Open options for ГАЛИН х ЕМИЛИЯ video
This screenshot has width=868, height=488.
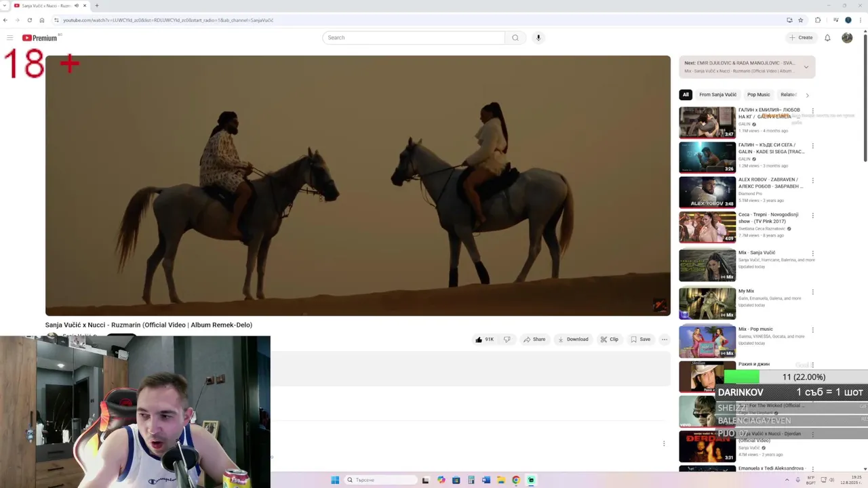click(812, 110)
